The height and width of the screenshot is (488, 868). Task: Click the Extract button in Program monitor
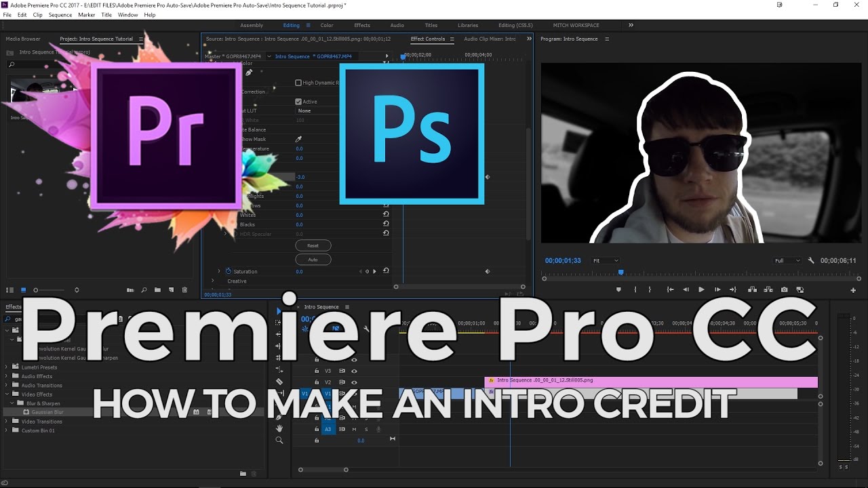click(768, 289)
